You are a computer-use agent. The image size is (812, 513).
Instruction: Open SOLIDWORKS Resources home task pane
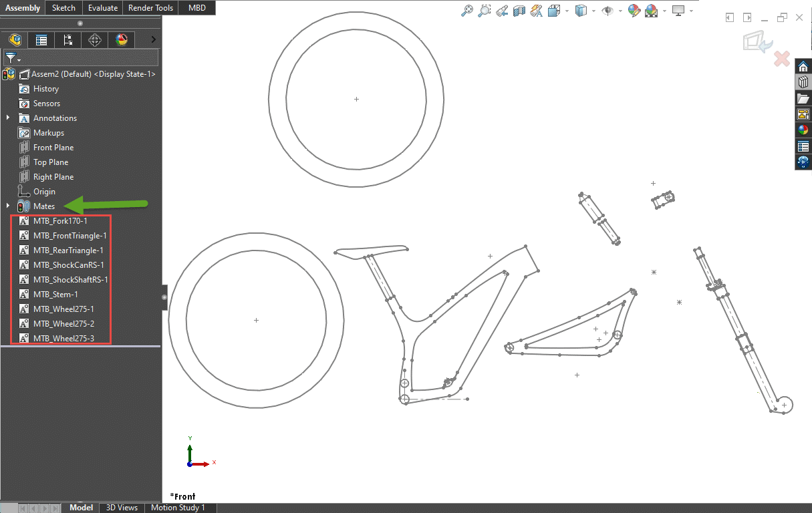coord(803,67)
